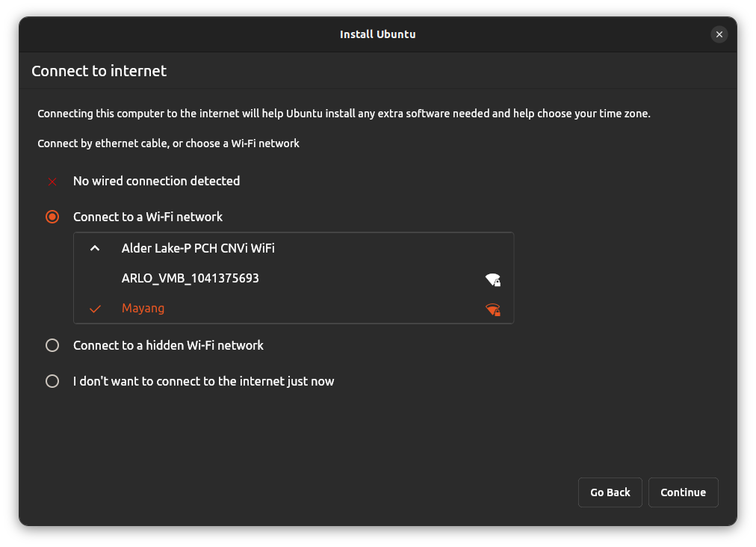
Task: Click the Install Ubuntu title bar text
Action: 378,34
